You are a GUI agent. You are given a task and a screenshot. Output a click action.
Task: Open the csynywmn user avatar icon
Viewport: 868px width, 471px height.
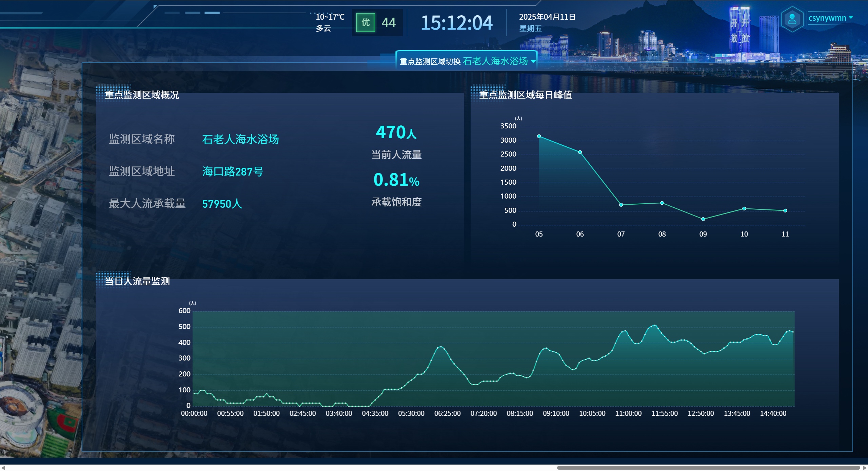pyautogui.click(x=792, y=19)
